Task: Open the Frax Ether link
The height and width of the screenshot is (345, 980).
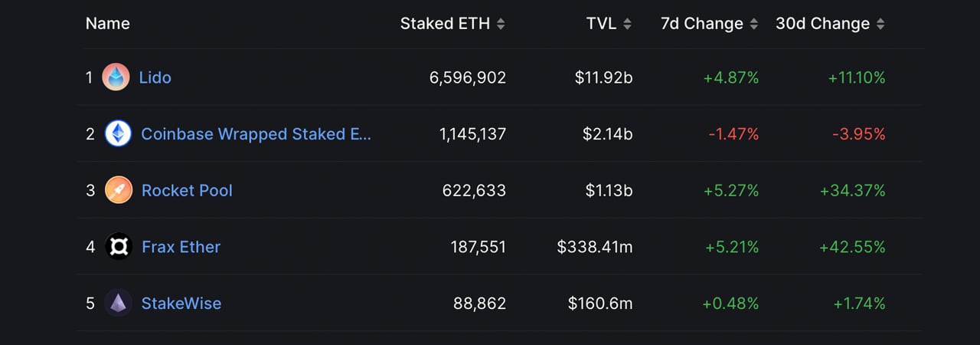Action: [181, 247]
